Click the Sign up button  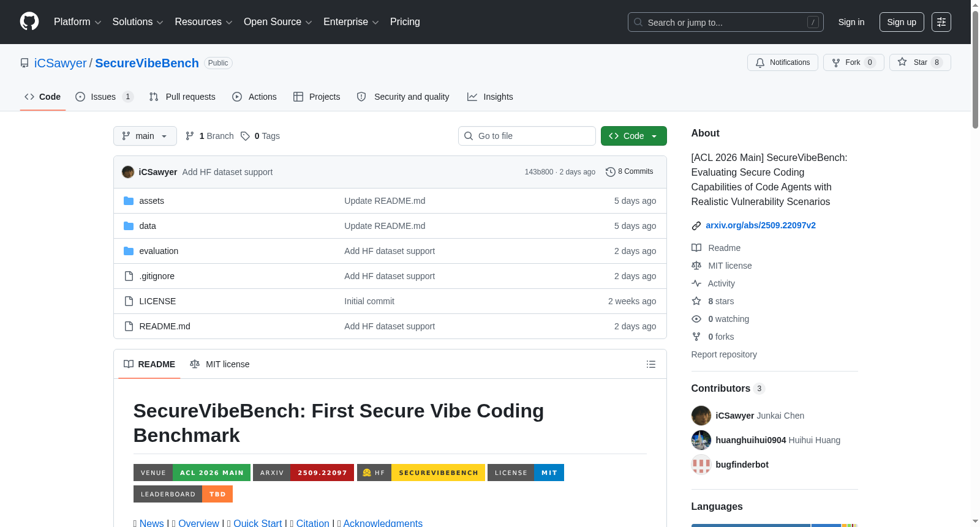pos(902,22)
